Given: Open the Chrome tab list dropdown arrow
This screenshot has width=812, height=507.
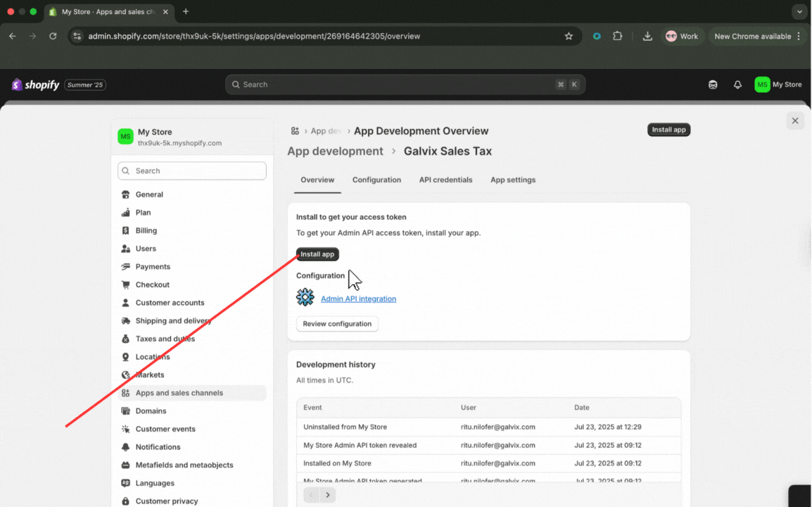Looking at the screenshot, I should tap(799, 11).
